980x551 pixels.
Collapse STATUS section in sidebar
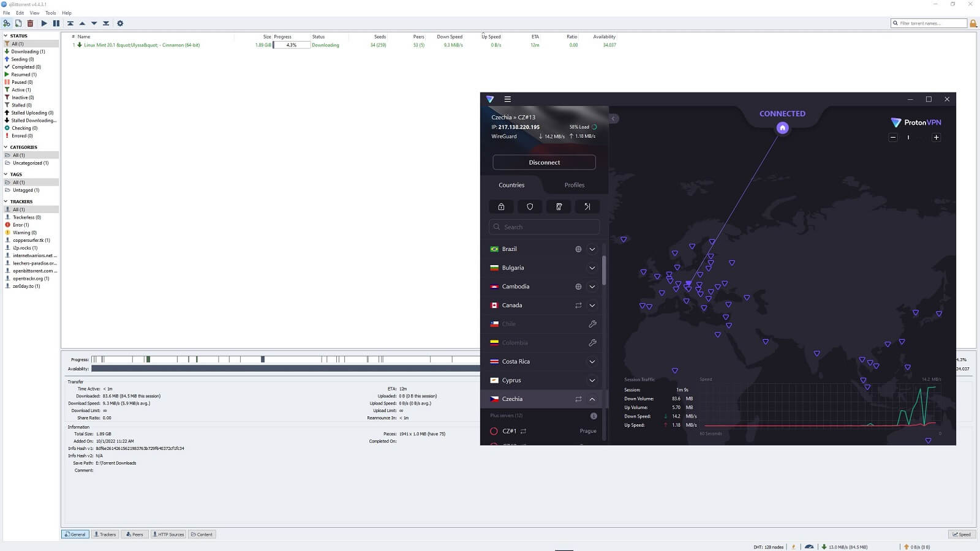(6, 36)
